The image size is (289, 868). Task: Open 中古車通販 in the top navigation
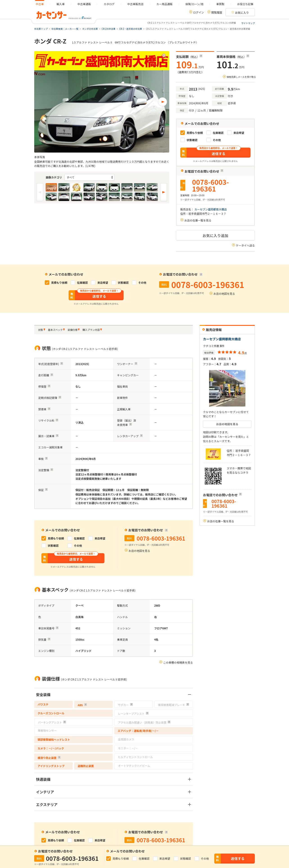pyautogui.click(x=84, y=4)
